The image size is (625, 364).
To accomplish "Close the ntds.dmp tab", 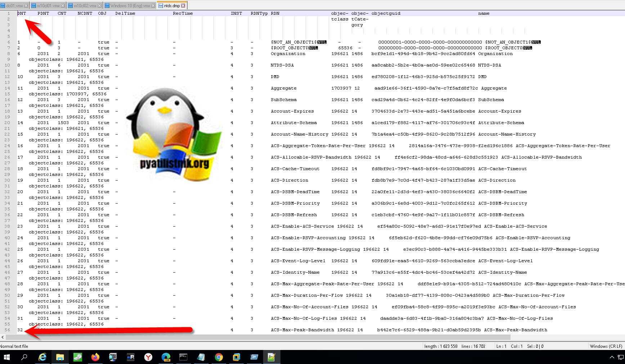I will click(x=183, y=6).
